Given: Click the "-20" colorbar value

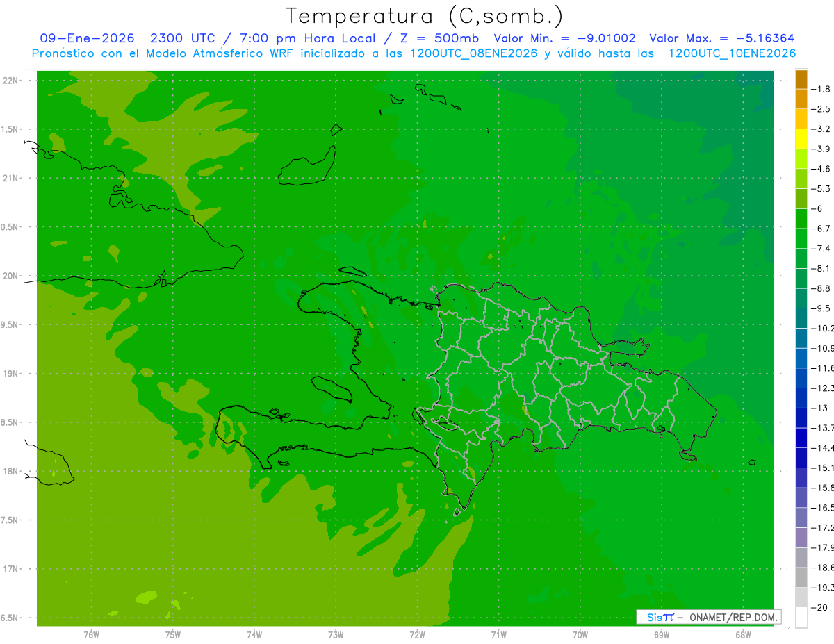Looking at the screenshot, I should [x=819, y=608].
